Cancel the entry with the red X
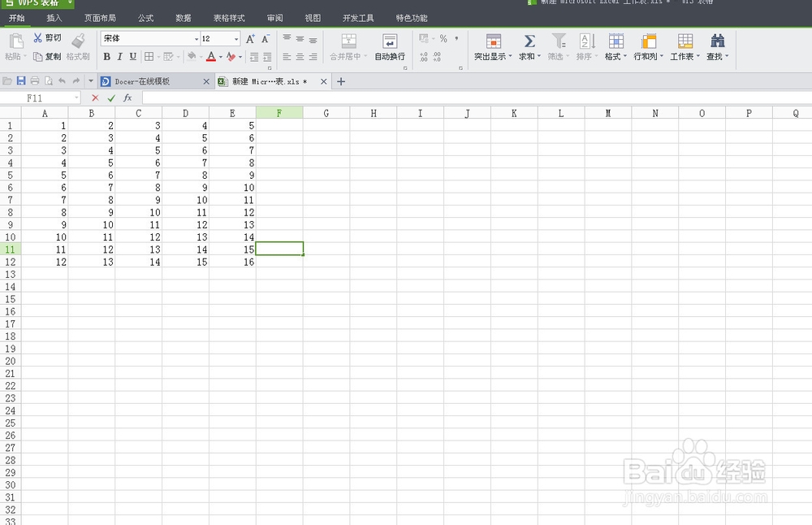This screenshot has width=812, height=525. click(95, 98)
